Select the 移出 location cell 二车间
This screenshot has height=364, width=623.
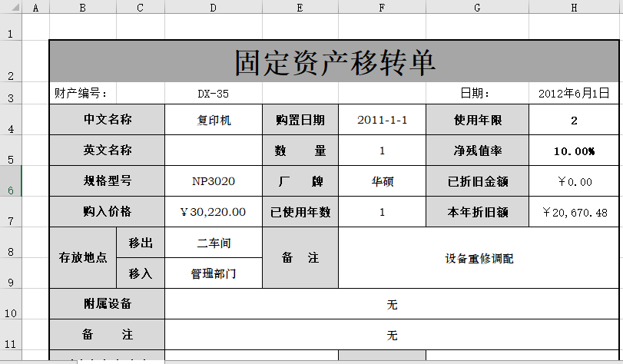tap(213, 243)
